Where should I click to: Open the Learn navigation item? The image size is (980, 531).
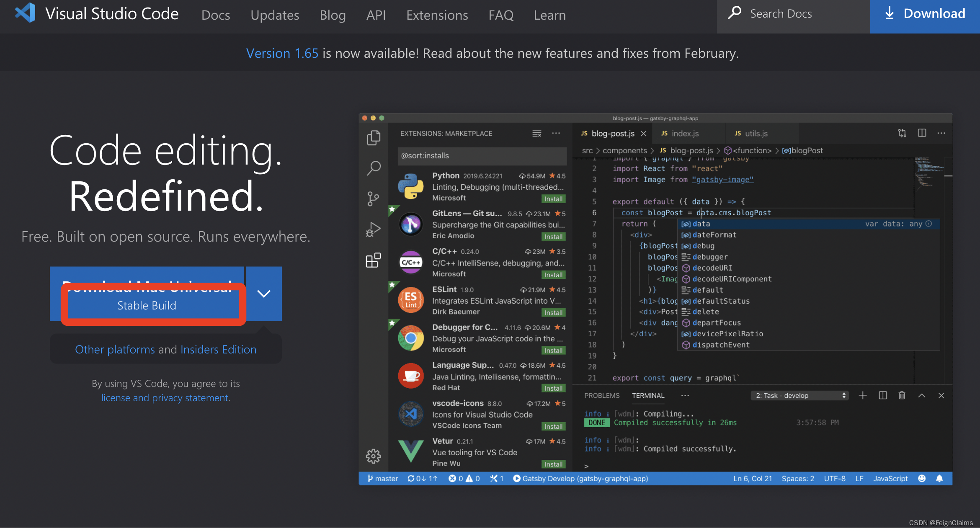549,15
